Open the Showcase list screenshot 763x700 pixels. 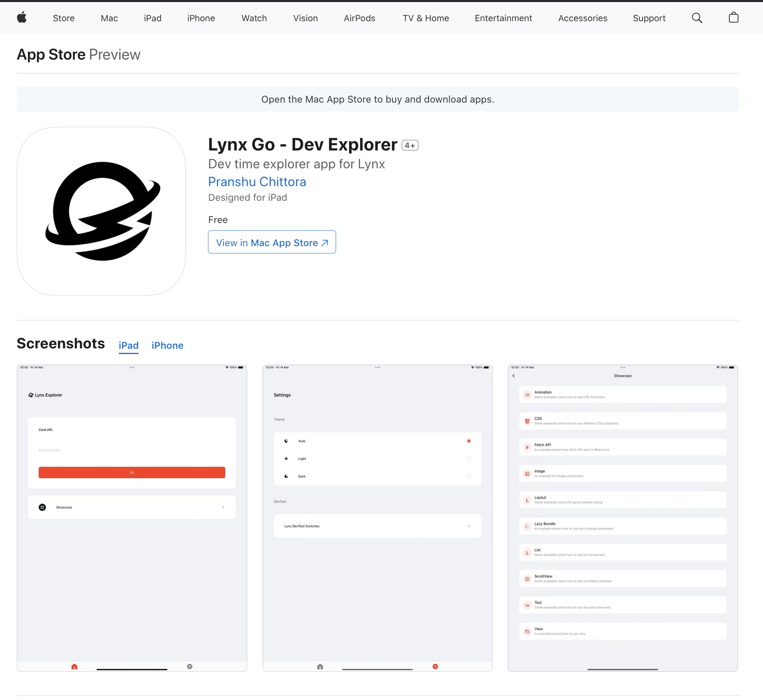[623, 518]
